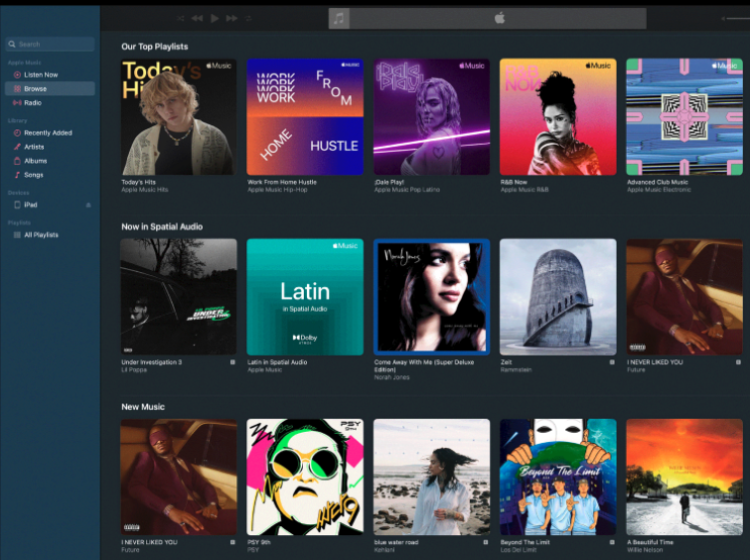Click the Radio broadcast icon
Viewport: 750px width, 560px height.
(x=17, y=103)
